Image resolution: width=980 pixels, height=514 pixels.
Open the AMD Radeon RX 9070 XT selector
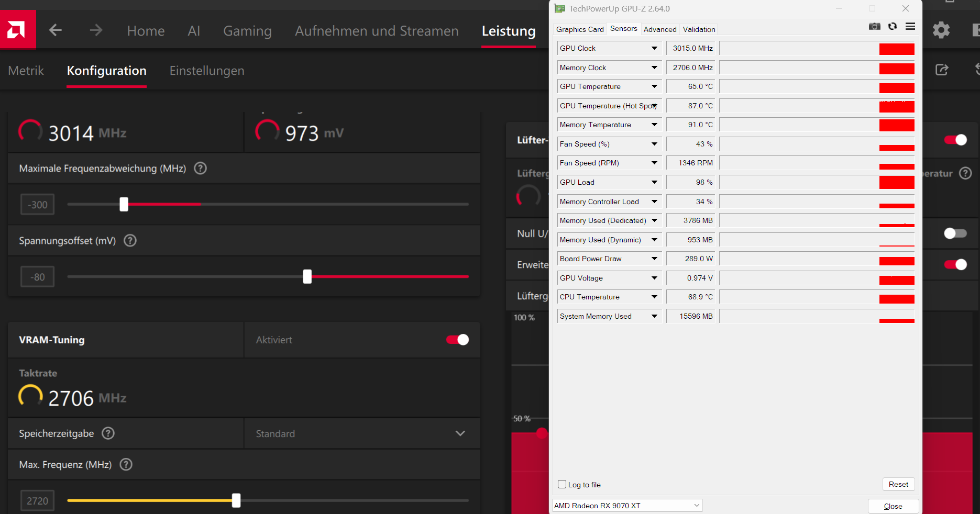click(627, 506)
